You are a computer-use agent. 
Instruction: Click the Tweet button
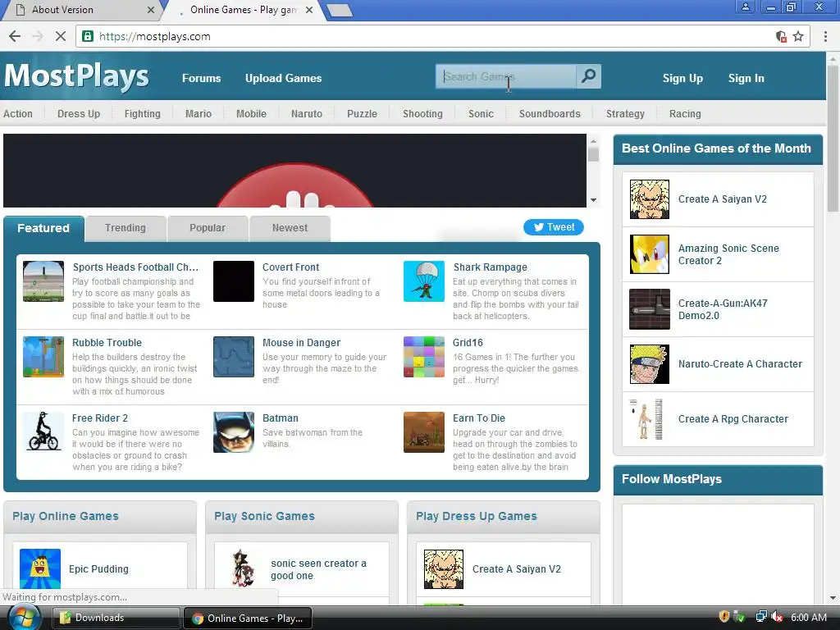point(554,227)
